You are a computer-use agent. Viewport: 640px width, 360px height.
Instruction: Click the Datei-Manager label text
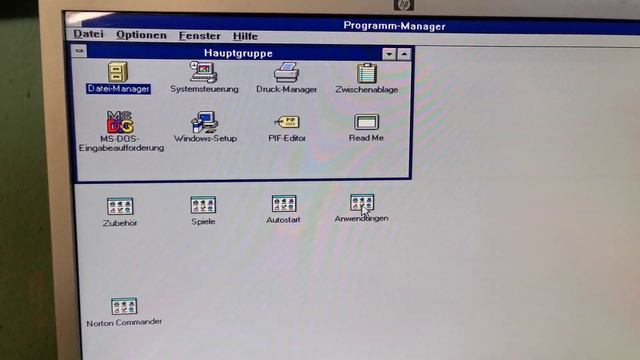118,89
